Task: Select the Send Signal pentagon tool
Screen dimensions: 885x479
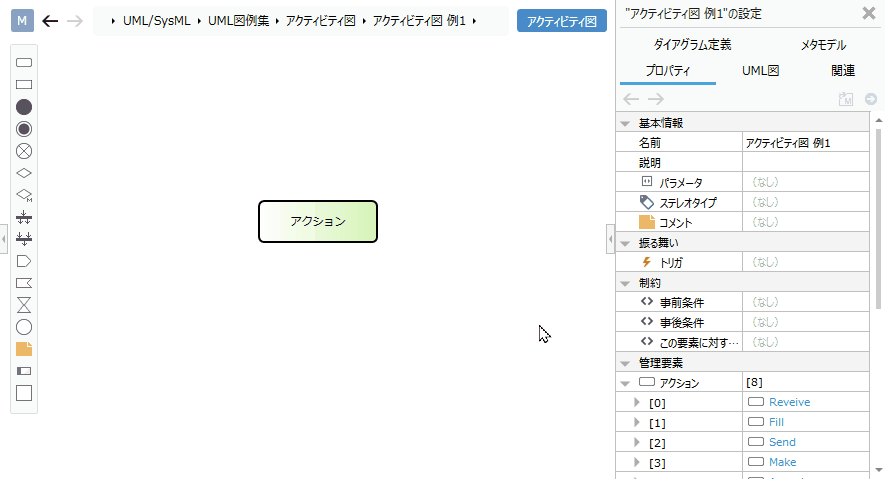Action: pos(24,261)
